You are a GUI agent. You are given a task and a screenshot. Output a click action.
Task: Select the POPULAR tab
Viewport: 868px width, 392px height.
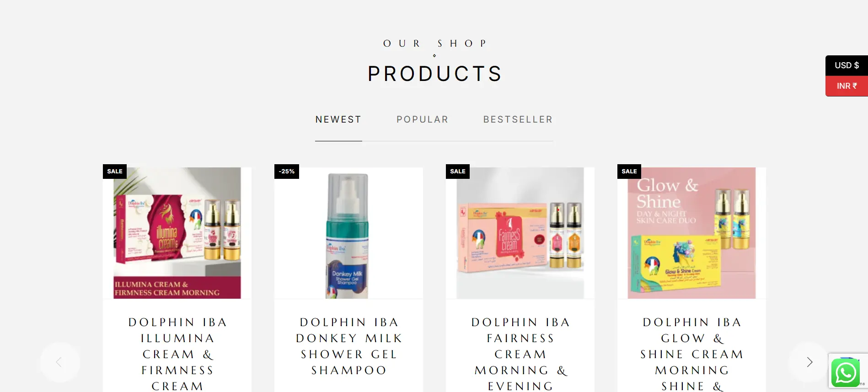click(x=422, y=119)
